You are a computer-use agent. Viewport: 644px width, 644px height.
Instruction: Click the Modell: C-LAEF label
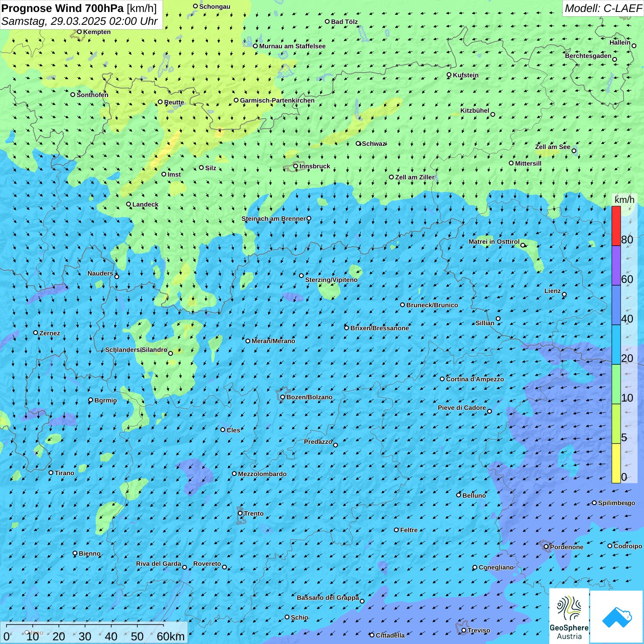click(x=603, y=8)
